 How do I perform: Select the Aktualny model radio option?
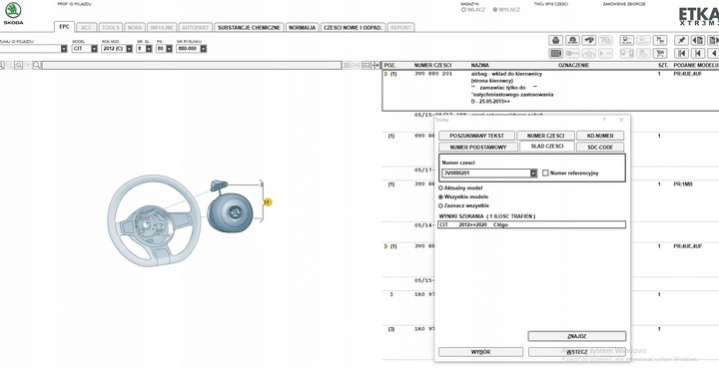pos(441,188)
